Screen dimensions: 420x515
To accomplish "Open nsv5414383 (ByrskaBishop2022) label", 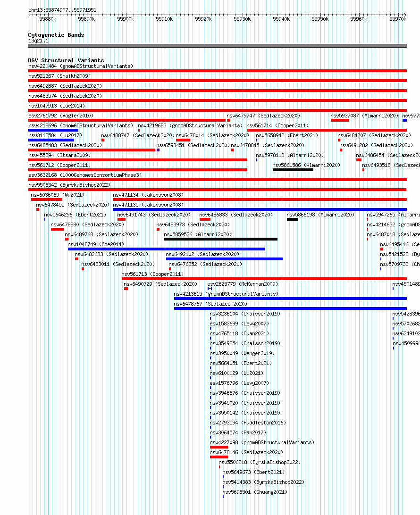I will pyautogui.click(x=264, y=482).
